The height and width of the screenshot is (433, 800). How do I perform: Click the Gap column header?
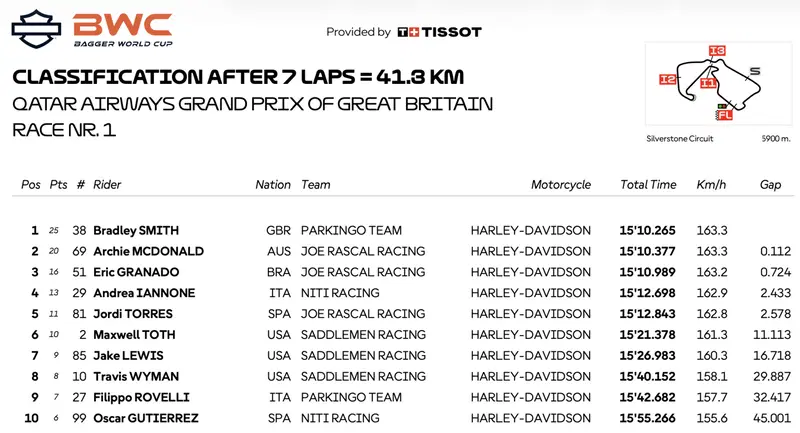(x=770, y=185)
